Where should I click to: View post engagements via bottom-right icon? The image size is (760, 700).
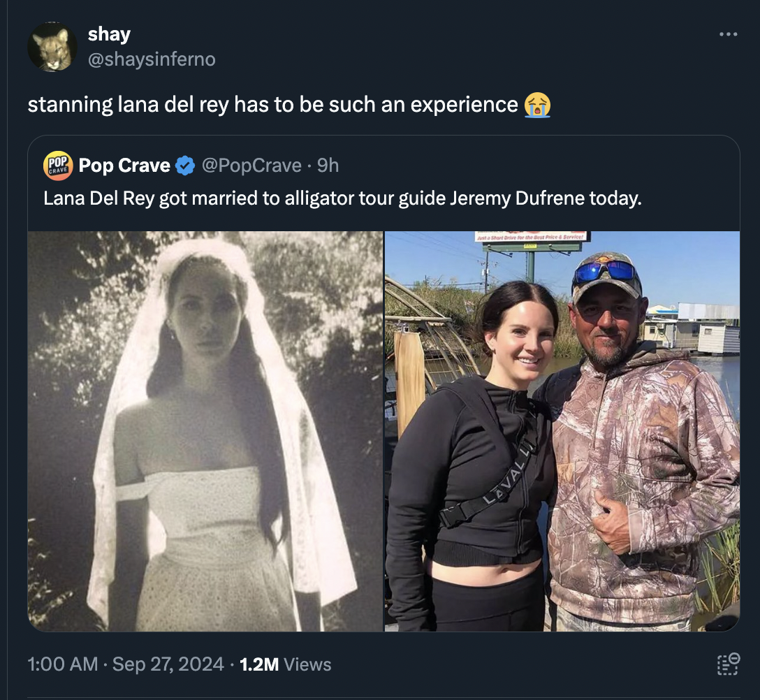point(726,664)
